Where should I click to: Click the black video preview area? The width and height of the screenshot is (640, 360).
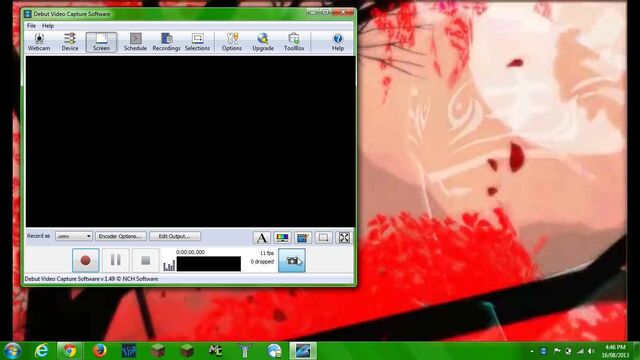click(x=191, y=141)
